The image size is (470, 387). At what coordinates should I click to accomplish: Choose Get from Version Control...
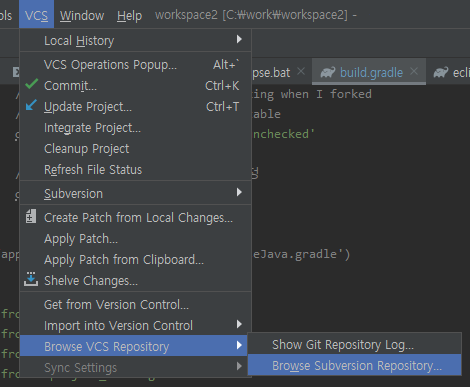(x=135, y=305)
